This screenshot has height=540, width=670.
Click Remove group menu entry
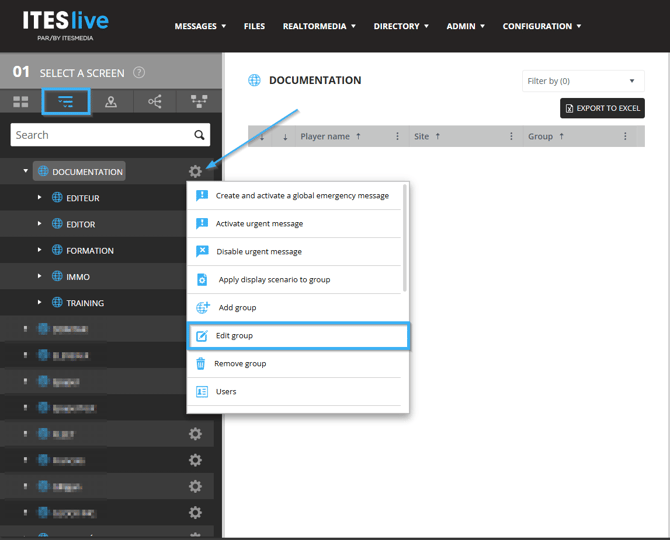[x=240, y=364]
